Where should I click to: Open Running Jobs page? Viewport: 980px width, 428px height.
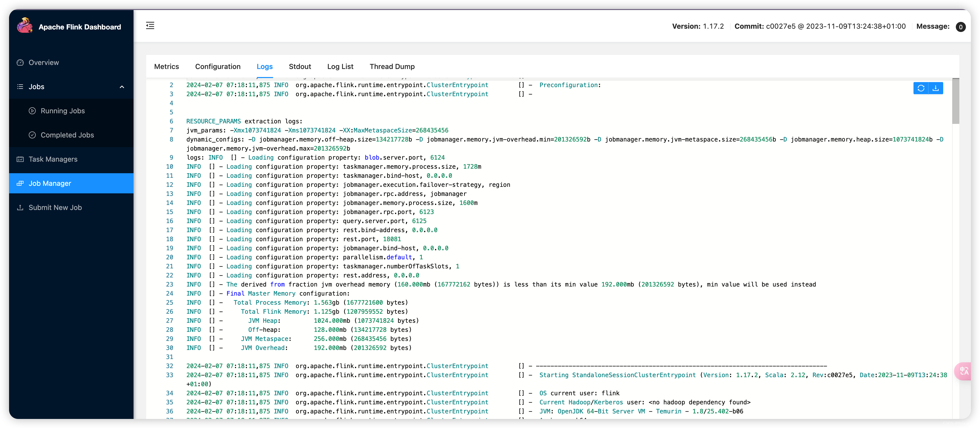(x=62, y=111)
